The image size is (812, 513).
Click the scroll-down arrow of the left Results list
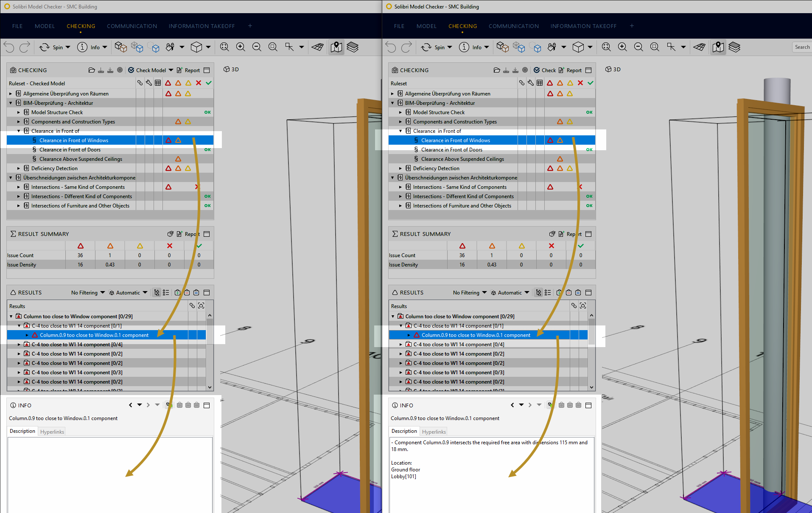tap(210, 387)
